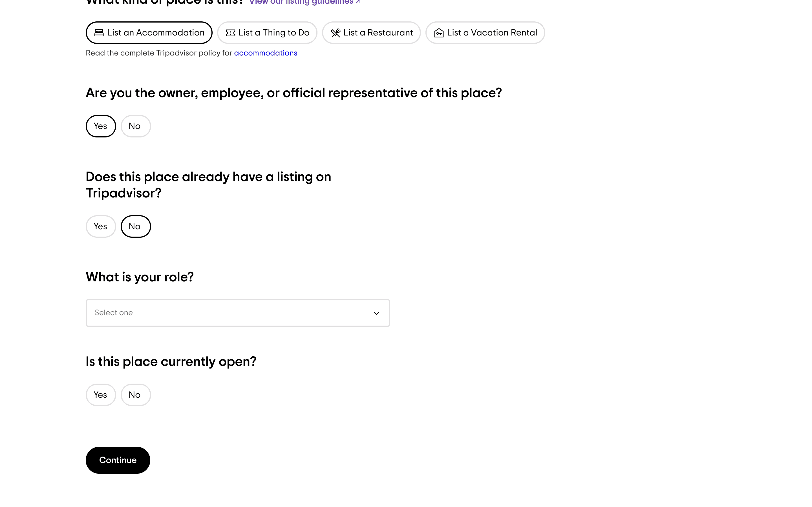Open the View our listing guidelines link
Image resolution: width=812 pixels, height=507 pixels.
[301, 2]
